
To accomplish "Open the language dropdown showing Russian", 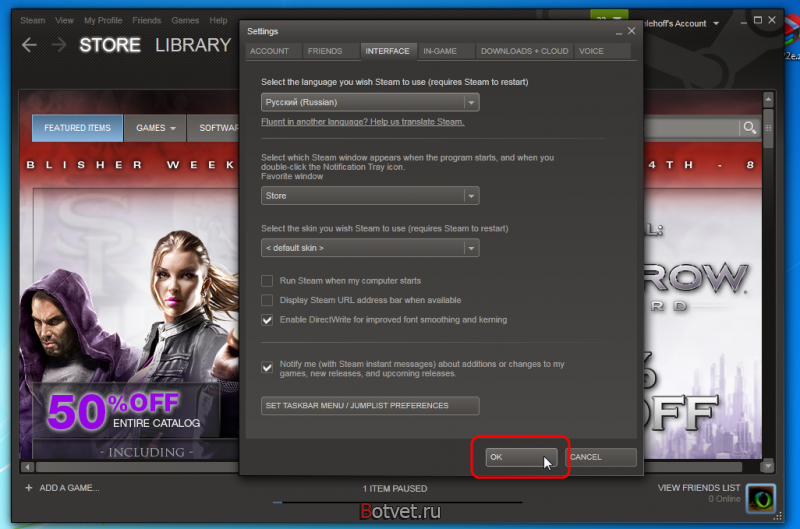I will click(370, 102).
